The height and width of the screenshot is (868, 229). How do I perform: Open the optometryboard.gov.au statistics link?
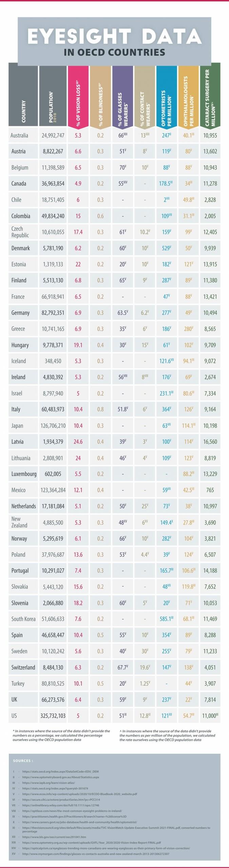coord(61,777)
